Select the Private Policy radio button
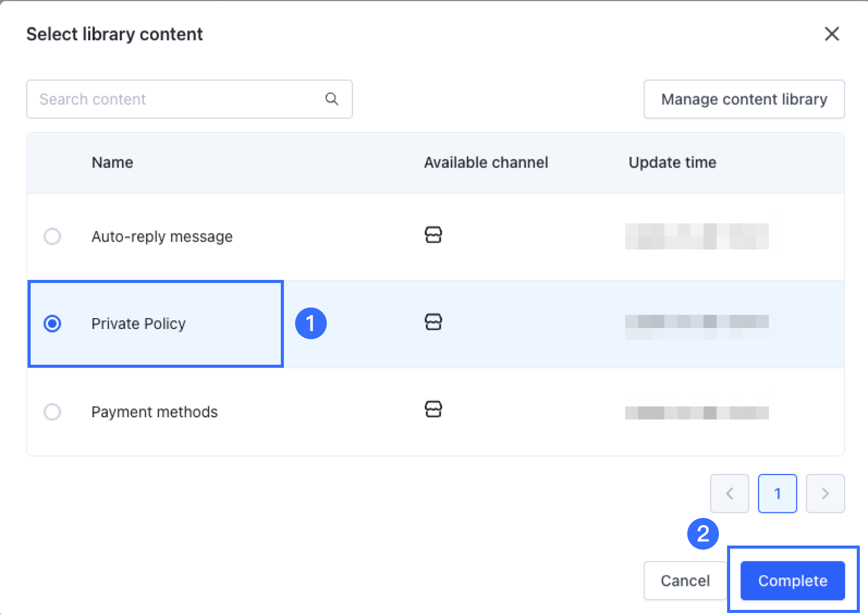The image size is (868, 615). coord(52,324)
